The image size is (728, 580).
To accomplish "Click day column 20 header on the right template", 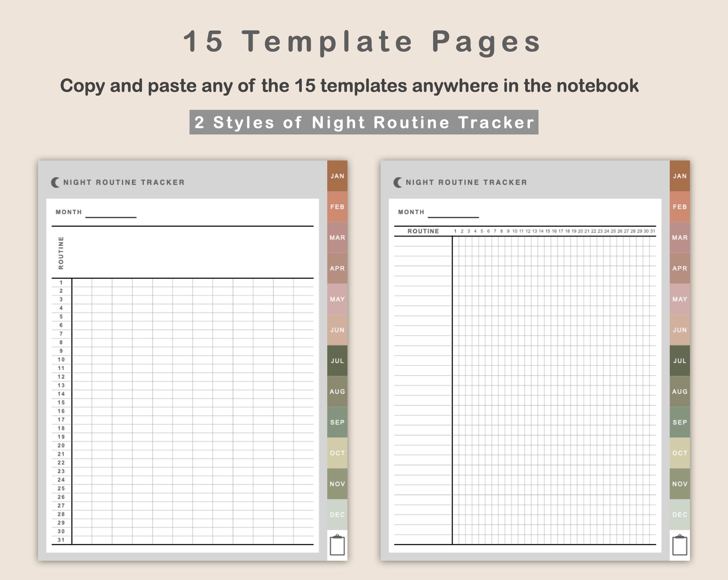I will [x=580, y=231].
